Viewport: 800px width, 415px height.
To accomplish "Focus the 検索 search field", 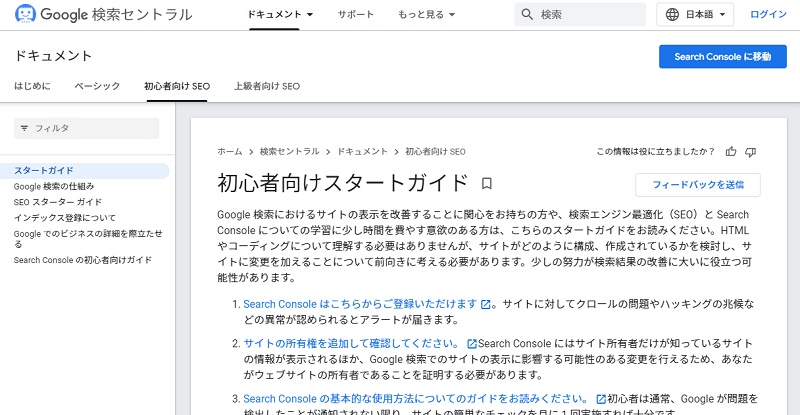I will tap(580, 14).
